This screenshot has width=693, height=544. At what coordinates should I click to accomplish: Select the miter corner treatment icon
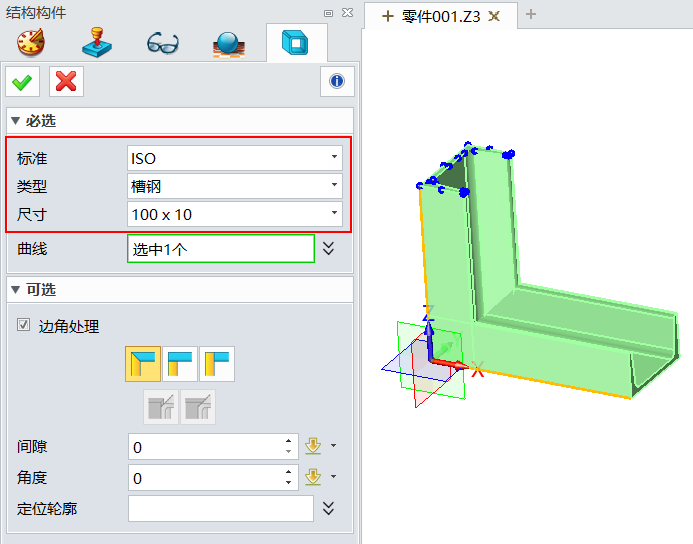click(143, 364)
